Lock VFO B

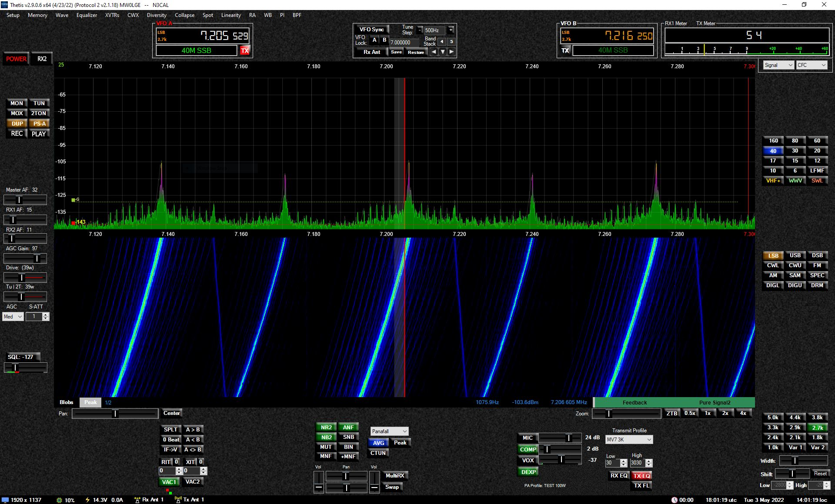point(384,40)
